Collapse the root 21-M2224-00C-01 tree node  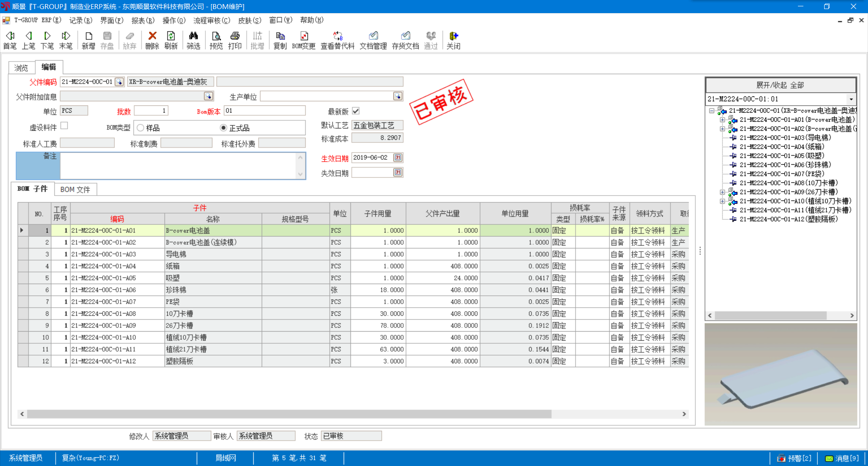click(x=712, y=111)
